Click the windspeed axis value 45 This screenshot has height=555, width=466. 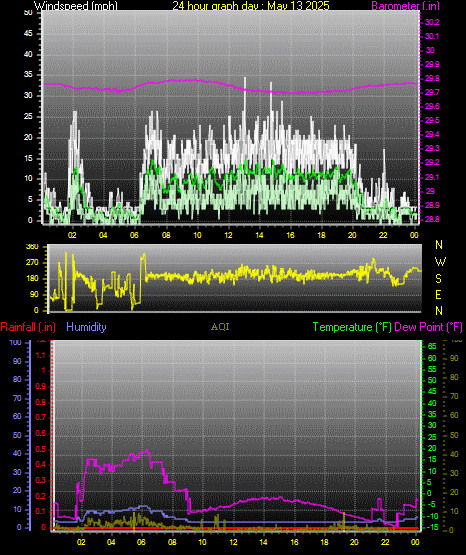[28, 34]
